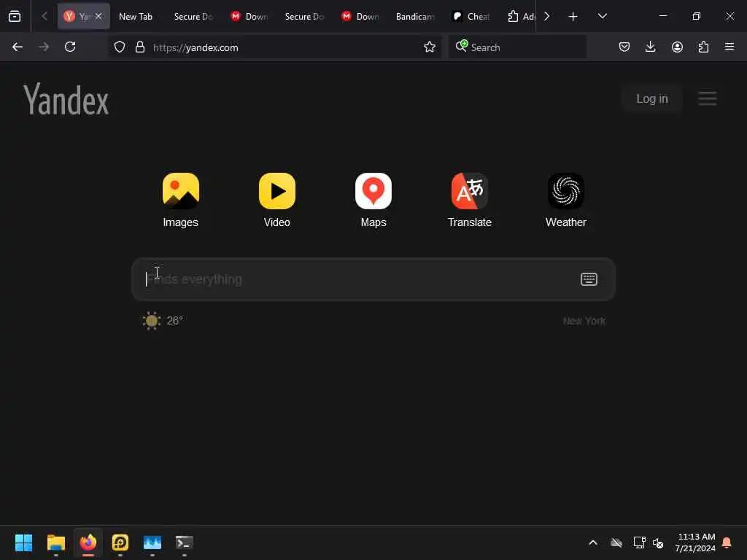Screen dimensions: 747x560
Task: Open Yandex Images service
Action: click(x=181, y=200)
